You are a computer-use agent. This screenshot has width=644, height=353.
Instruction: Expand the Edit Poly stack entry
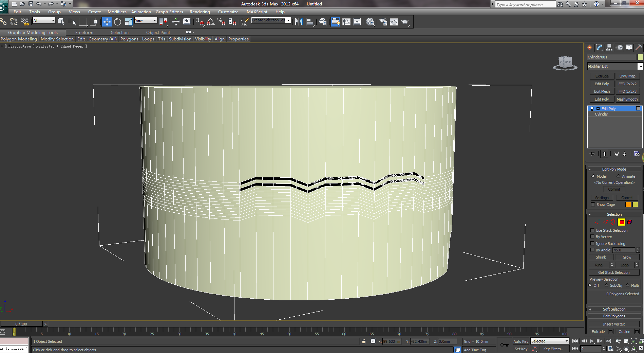(598, 109)
